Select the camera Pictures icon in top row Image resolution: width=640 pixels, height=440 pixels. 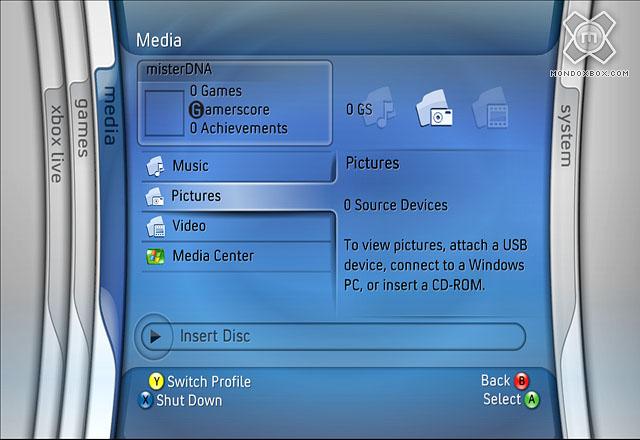(437, 110)
